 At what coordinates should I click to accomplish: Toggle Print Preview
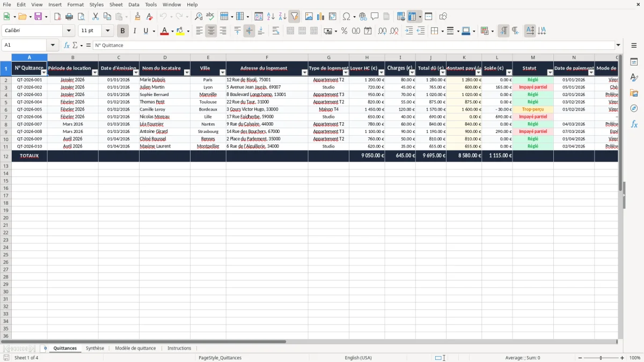pyautogui.click(x=81, y=17)
